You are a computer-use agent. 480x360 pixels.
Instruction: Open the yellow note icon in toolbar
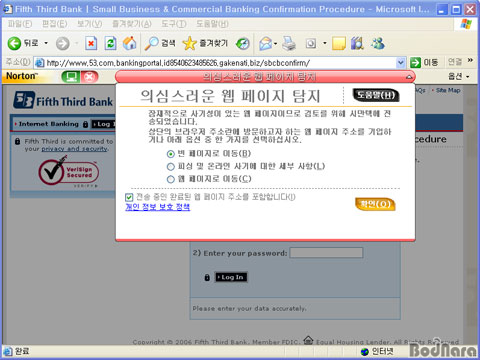coord(339,44)
